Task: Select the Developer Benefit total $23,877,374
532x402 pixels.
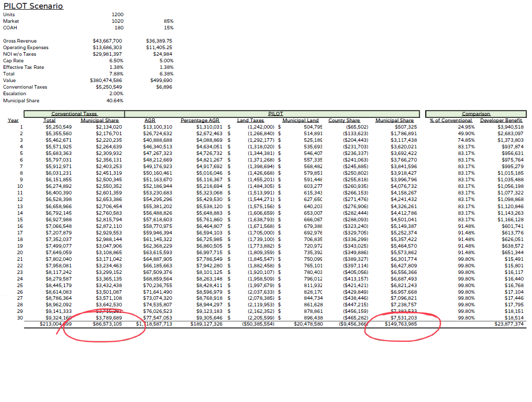Action: 509,324
